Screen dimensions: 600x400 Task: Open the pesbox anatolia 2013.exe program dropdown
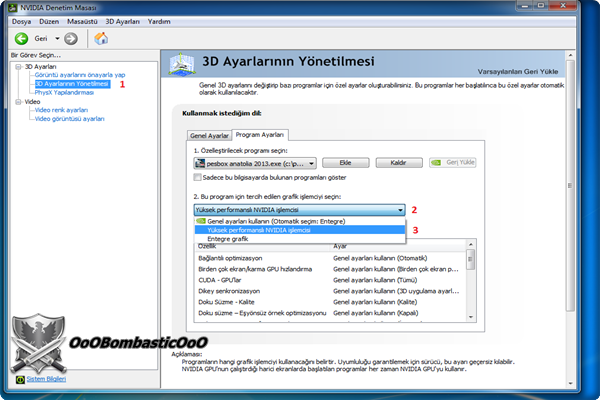(255, 163)
